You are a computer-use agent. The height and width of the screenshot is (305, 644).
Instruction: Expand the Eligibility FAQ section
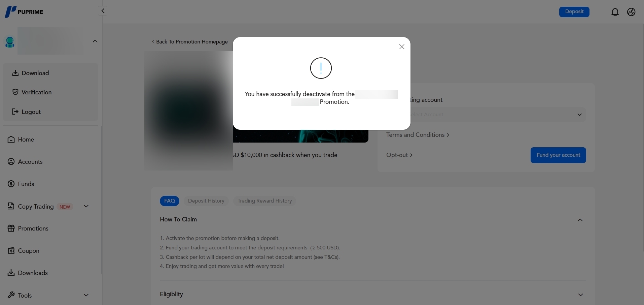(x=580, y=295)
